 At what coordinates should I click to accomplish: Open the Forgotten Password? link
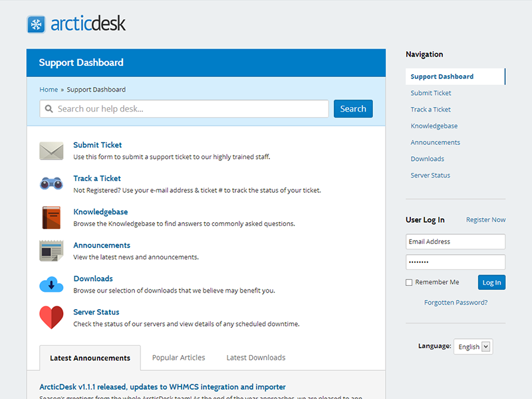click(456, 303)
